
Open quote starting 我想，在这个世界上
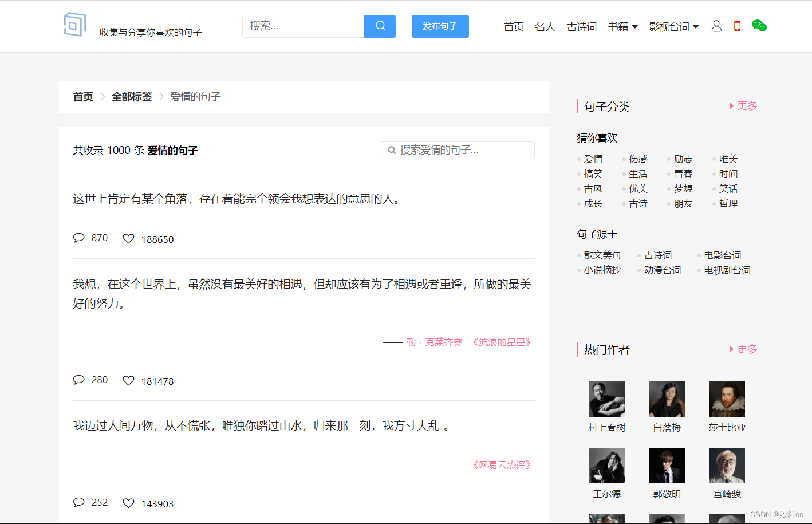tap(302, 294)
